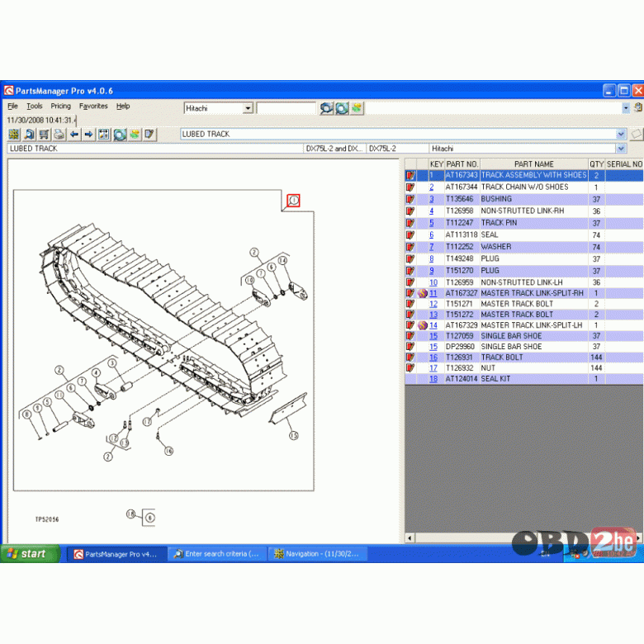This screenshot has width=644, height=644.
Task: Open the shopping cart icon
Action: 44,135
